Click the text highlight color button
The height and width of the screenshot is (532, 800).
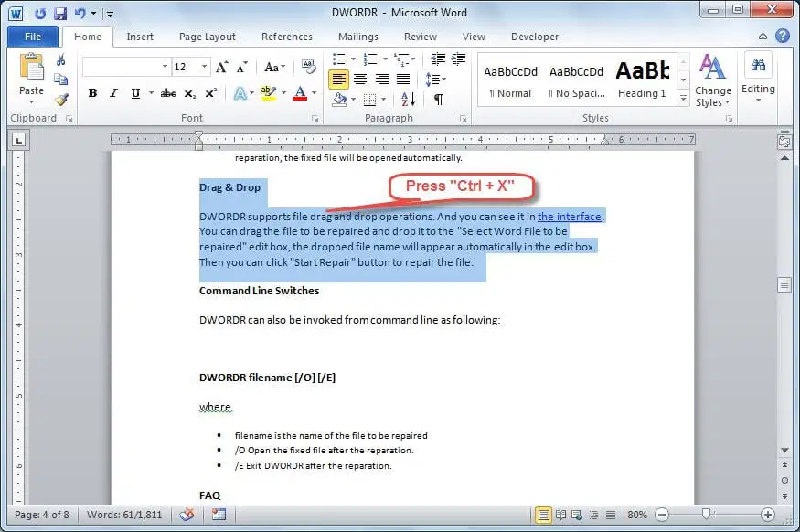(269, 93)
